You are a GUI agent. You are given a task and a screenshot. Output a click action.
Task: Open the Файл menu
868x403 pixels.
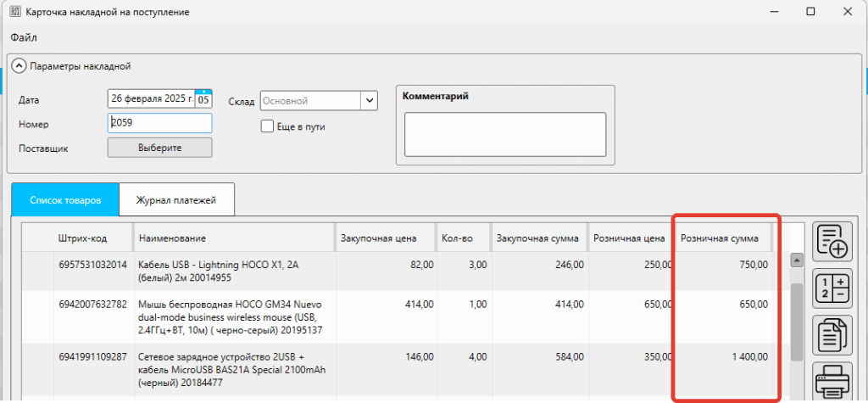24,37
